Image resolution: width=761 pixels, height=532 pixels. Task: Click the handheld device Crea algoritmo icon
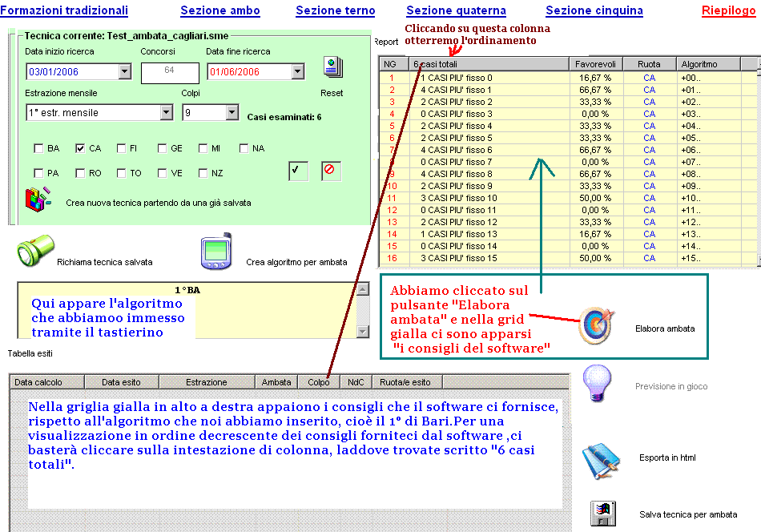coord(216,252)
